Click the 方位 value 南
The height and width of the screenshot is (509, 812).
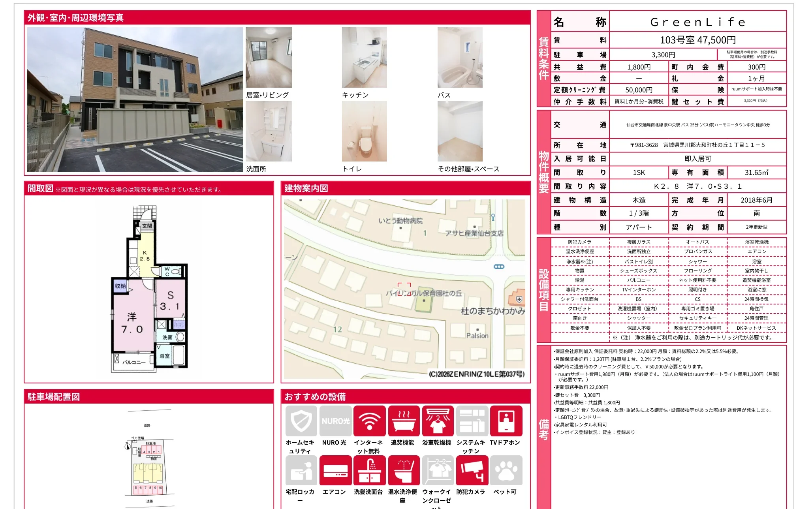[x=756, y=213]
